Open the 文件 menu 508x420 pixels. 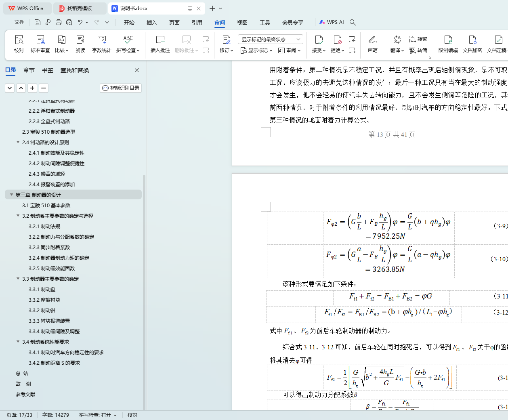coord(16,22)
